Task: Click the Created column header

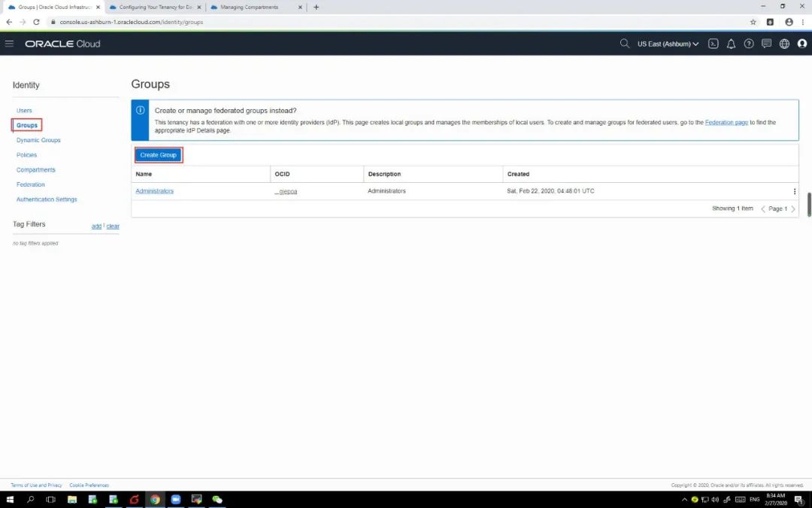Action: (518, 174)
